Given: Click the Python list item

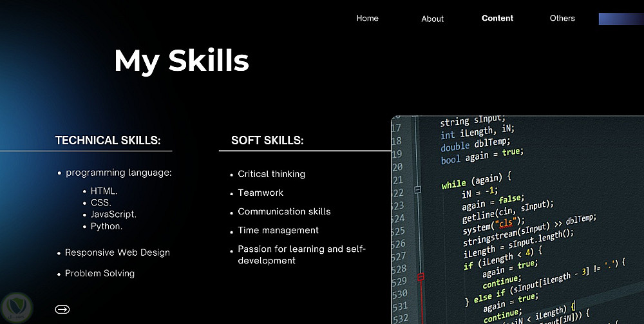Looking at the screenshot, I should pyautogui.click(x=106, y=226).
